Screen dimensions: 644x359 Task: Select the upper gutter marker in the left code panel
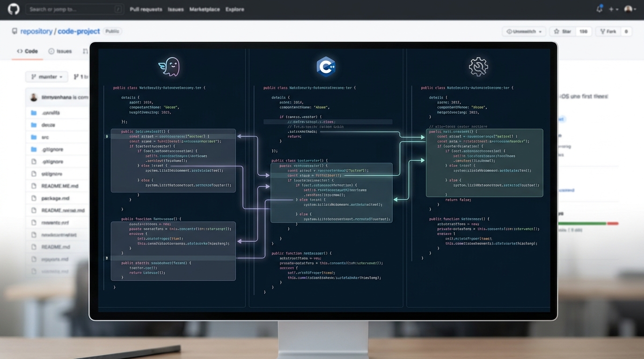[x=107, y=136]
